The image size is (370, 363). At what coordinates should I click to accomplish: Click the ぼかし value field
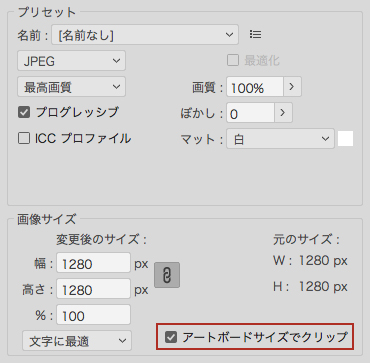(251, 113)
